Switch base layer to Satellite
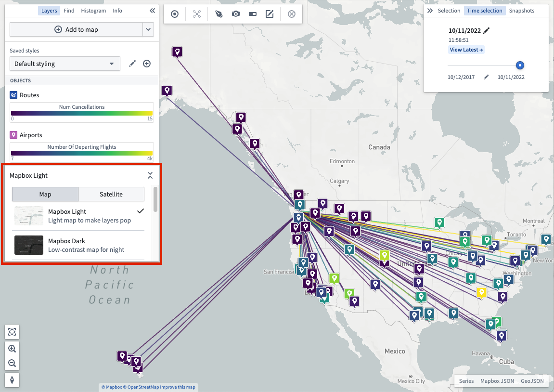 111,194
